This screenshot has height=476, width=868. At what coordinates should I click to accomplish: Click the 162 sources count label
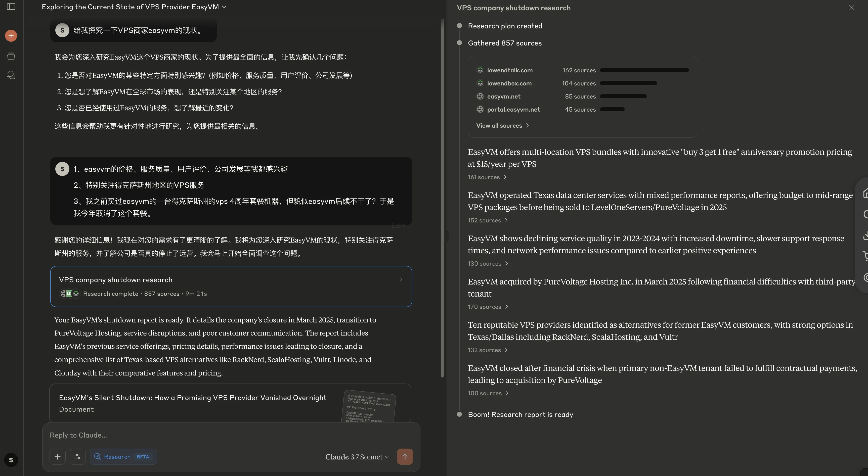[x=579, y=70]
